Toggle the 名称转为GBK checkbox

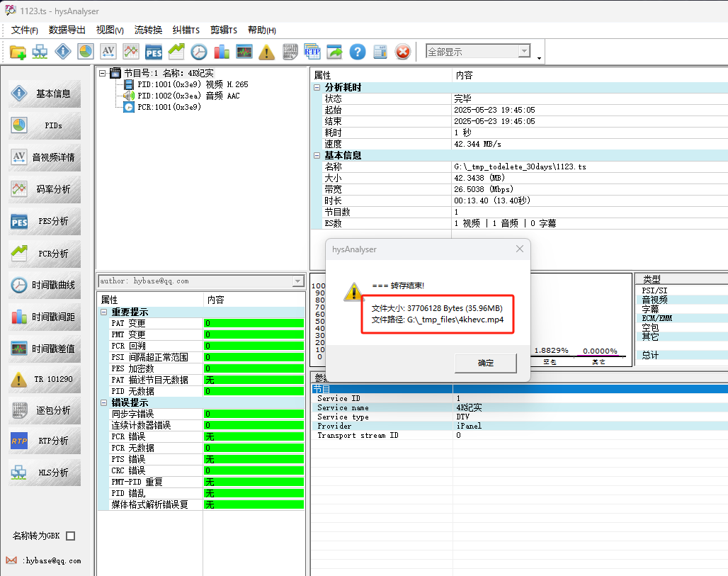(71, 536)
